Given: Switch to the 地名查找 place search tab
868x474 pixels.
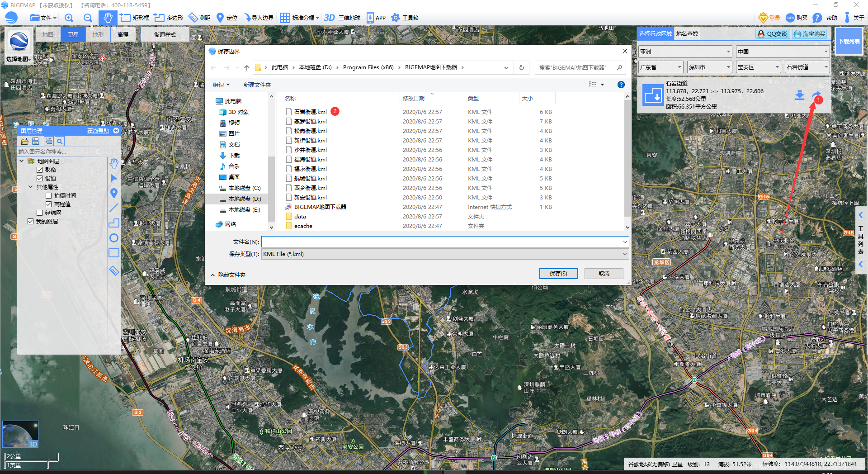Looking at the screenshot, I should pyautogui.click(x=687, y=34).
